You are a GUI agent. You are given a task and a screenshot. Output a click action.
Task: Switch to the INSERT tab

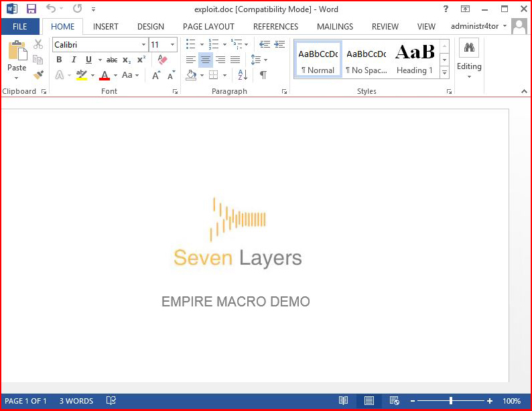click(x=105, y=26)
